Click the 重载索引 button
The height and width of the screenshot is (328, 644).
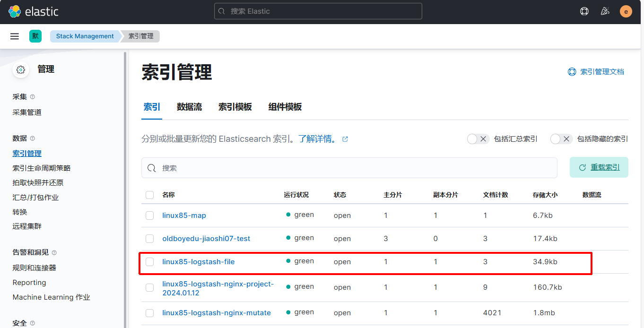click(599, 167)
